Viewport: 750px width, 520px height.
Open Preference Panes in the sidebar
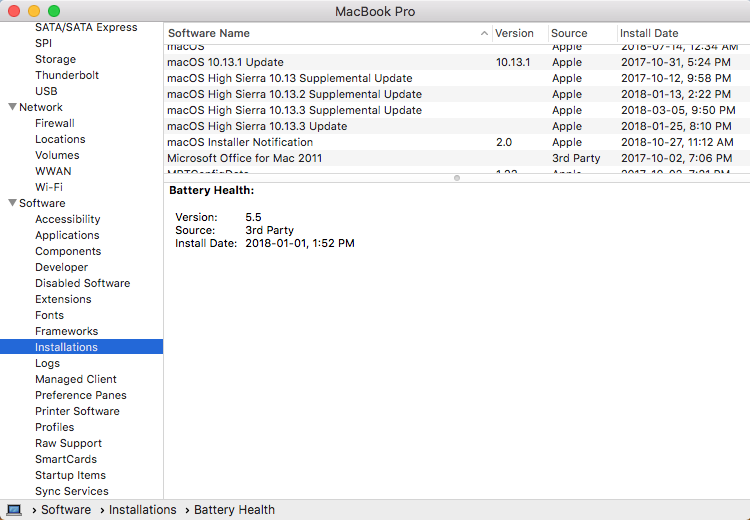pos(81,395)
